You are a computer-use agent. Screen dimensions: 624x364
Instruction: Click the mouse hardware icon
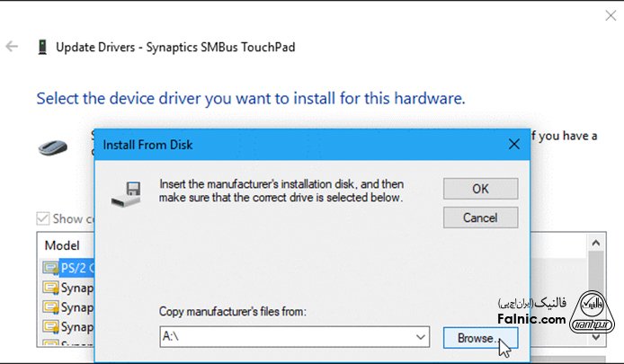point(52,146)
